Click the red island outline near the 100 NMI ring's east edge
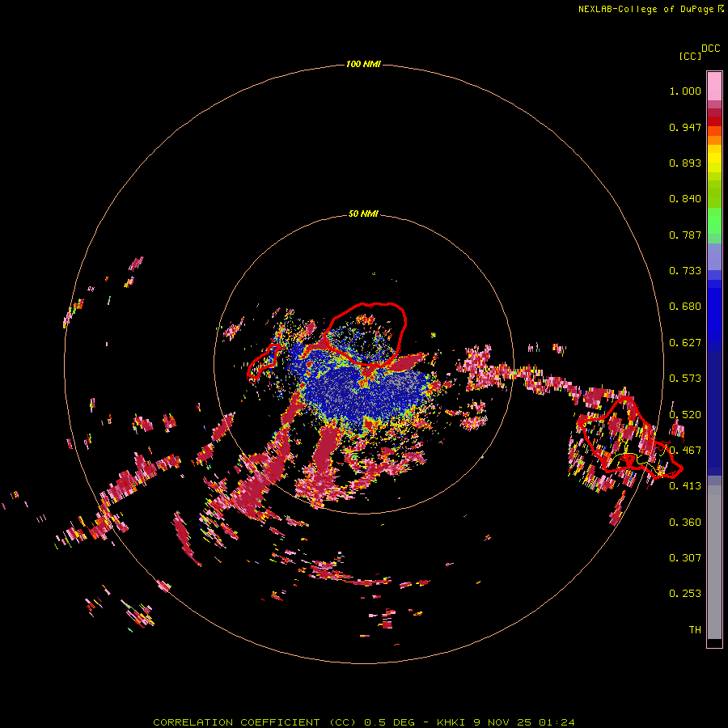The height and width of the screenshot is (728, 728). coord(629,438)
